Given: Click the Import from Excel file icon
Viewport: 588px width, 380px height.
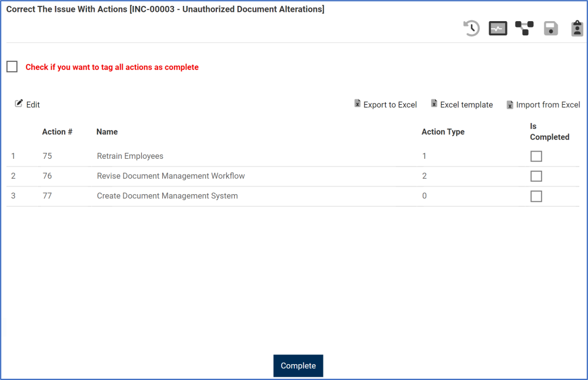Looking at the screenshot, I should 510,105.
